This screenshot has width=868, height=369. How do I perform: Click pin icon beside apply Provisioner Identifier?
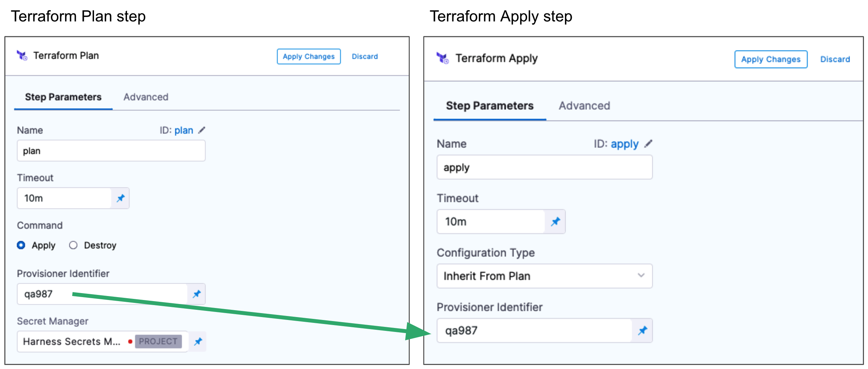pyautogui.click(x=643, y=331)
